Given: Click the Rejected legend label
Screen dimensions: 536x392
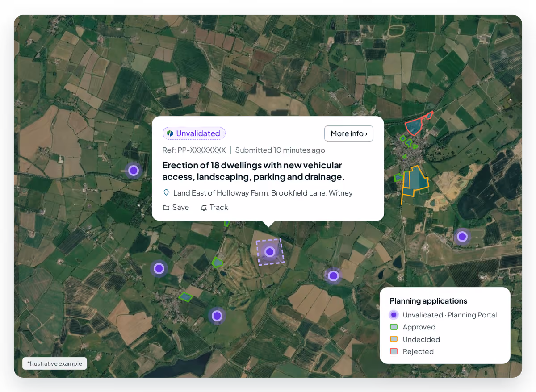Looking at the screenshot, I should pos(418,351).
